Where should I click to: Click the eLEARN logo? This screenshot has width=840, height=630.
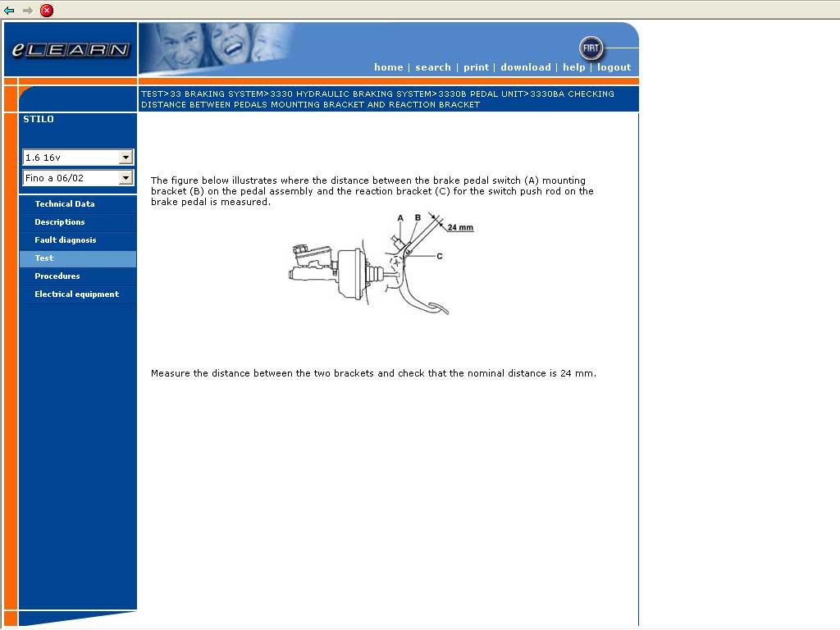[71, 50]
